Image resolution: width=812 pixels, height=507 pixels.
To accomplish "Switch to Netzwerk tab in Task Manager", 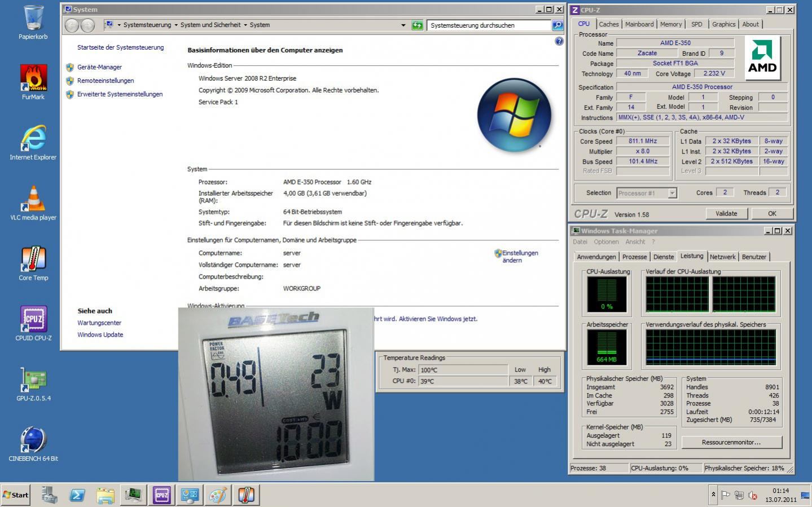I will (x=723, y=257).
